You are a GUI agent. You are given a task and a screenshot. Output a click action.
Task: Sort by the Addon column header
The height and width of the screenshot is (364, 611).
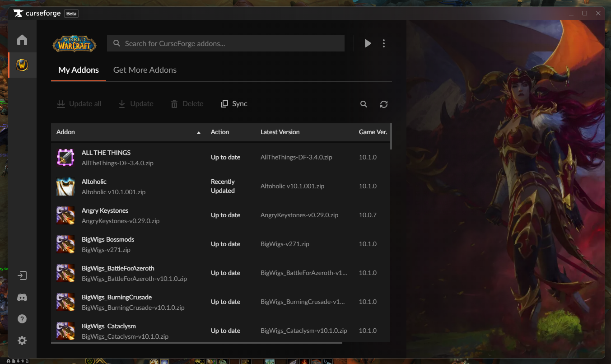65,132
